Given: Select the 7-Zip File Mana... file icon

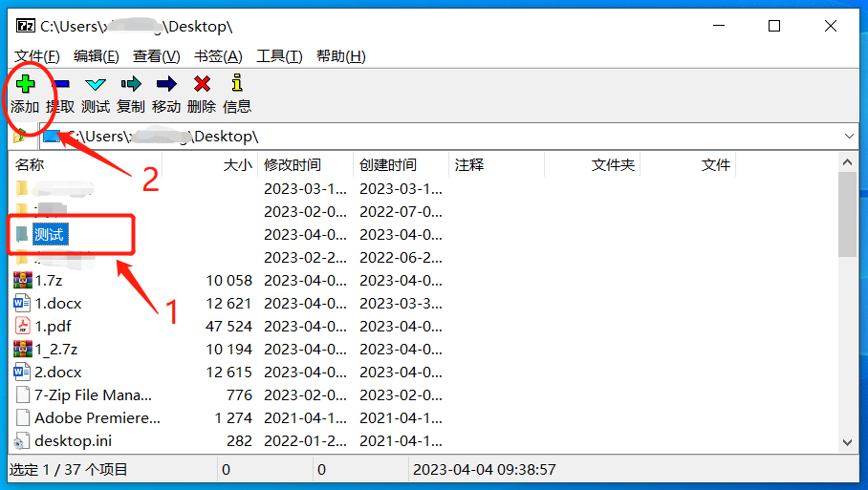Looking at the screenshot, I should coord(23,394).
